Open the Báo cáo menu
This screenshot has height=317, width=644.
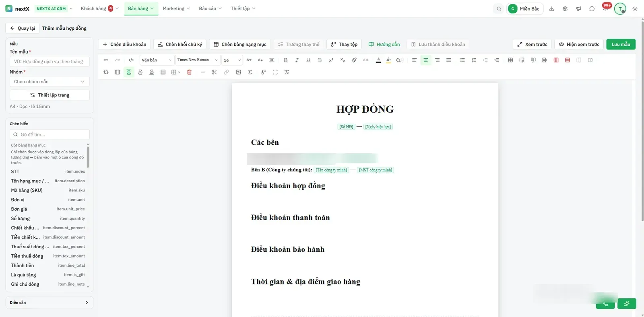tap(210, 8)
